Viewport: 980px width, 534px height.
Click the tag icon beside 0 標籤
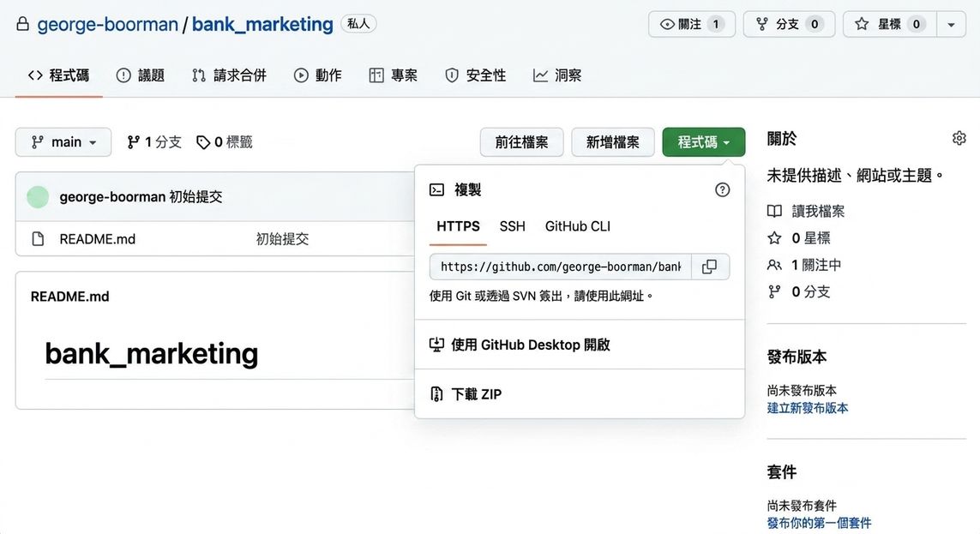tap(203, 142)
